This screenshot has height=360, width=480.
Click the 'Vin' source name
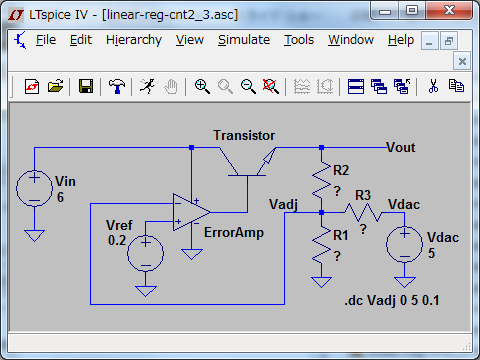(x=65, y=182)
